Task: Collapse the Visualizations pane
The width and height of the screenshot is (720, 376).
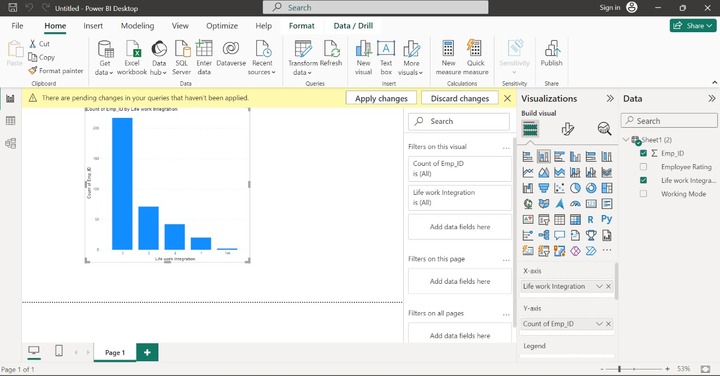Action: (610, 98)
